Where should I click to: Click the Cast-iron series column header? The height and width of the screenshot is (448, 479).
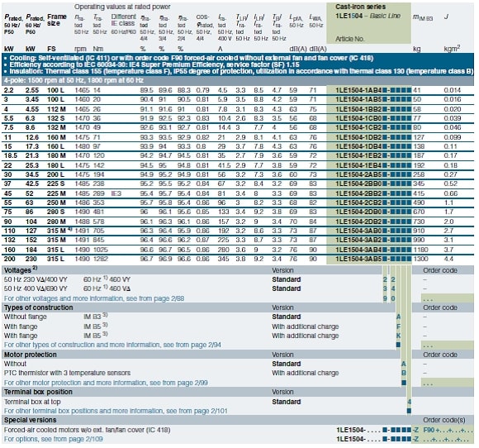tap(360, 7)
